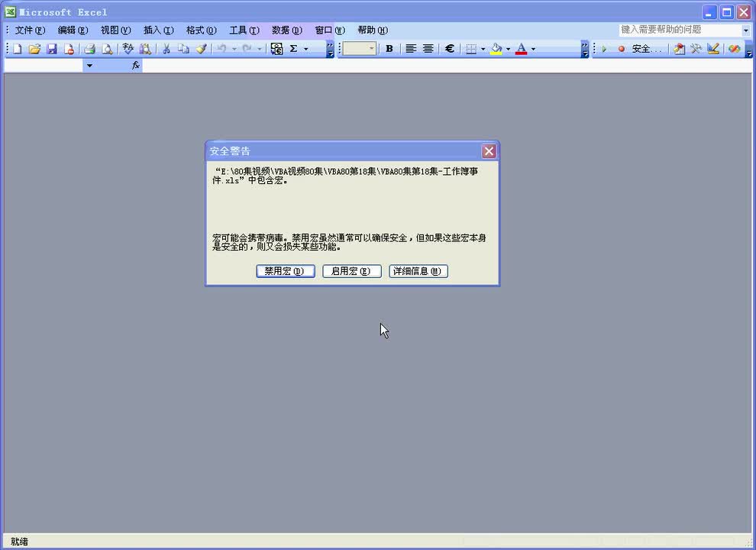Open the 数据 (Data) menu
The image size is (756, 550).
point(287,31)
